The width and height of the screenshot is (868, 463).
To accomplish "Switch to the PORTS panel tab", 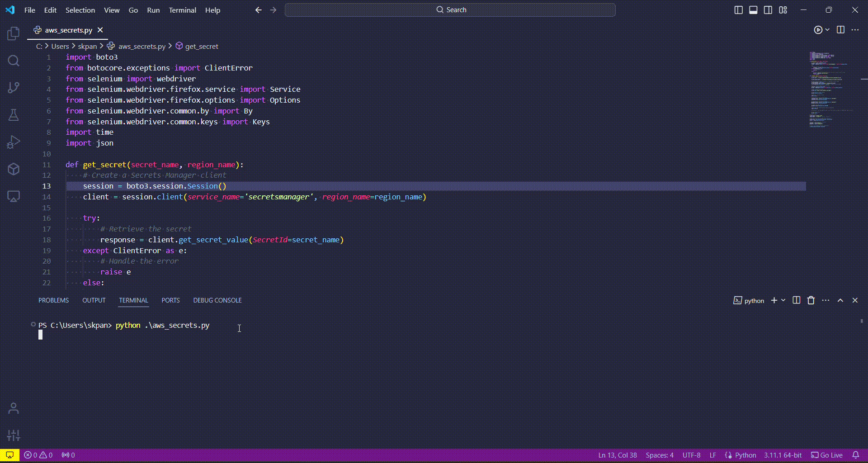I will pos(170,300).
